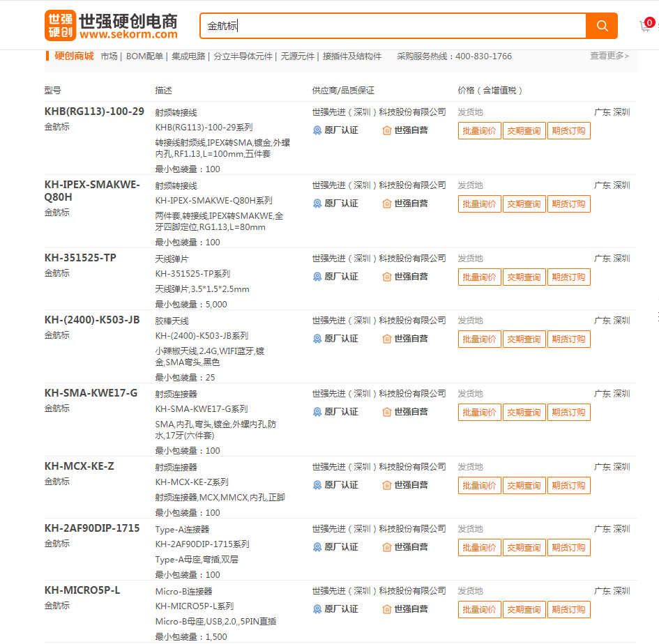Click 批量询价 for KH-2AF90DIP-1715
This screenshot has height=644, width=659.
click(x=480, y=547)
